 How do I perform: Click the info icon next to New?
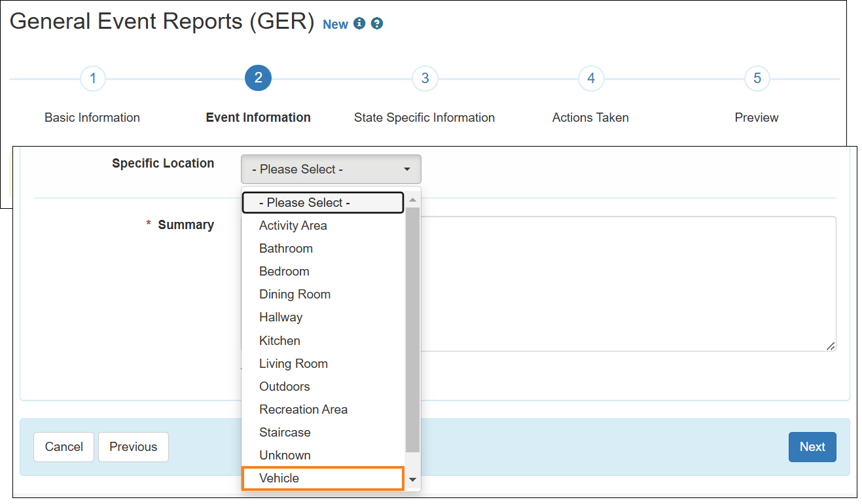click(x=359, y=24)
